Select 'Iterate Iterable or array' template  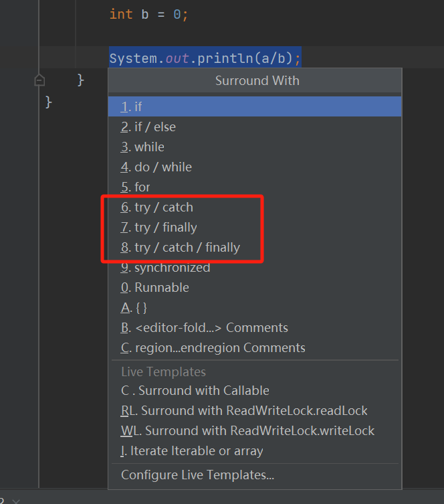[192, 450]
